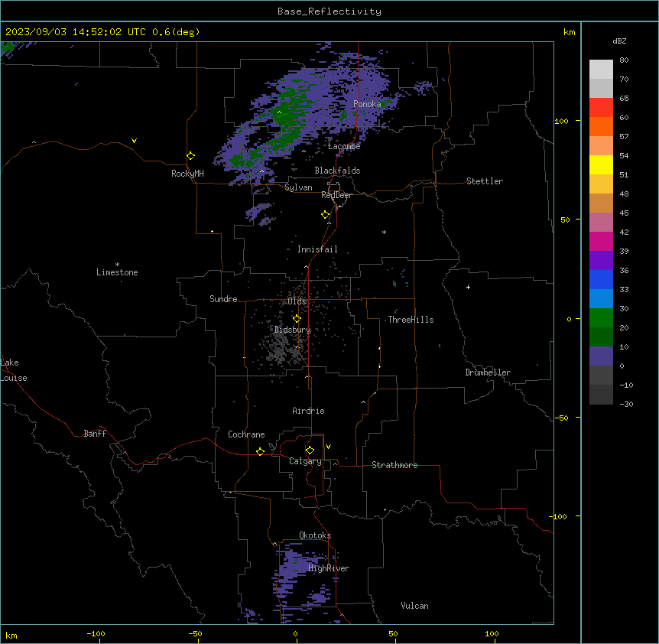Select the Lacombe label on the map
This screenshot has width=659, height=644.
(344, 146)
